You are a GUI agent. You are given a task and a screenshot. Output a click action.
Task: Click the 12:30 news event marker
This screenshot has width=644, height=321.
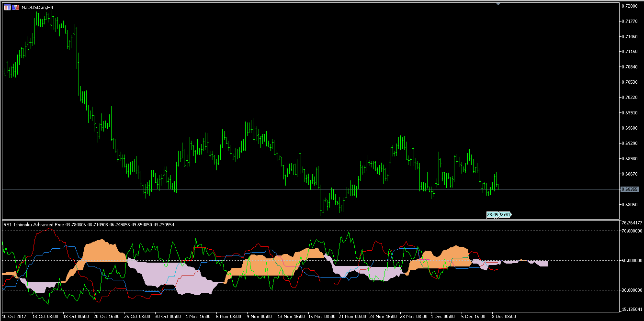click(505, 215)
